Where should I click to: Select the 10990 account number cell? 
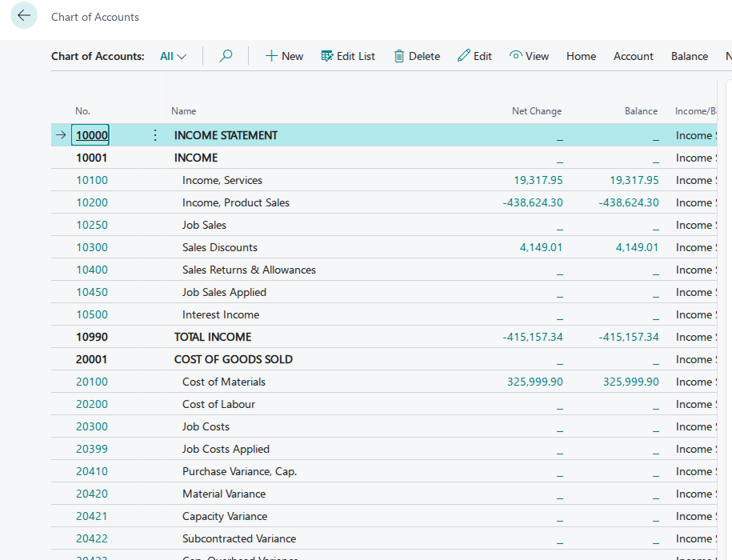[92, 337]
